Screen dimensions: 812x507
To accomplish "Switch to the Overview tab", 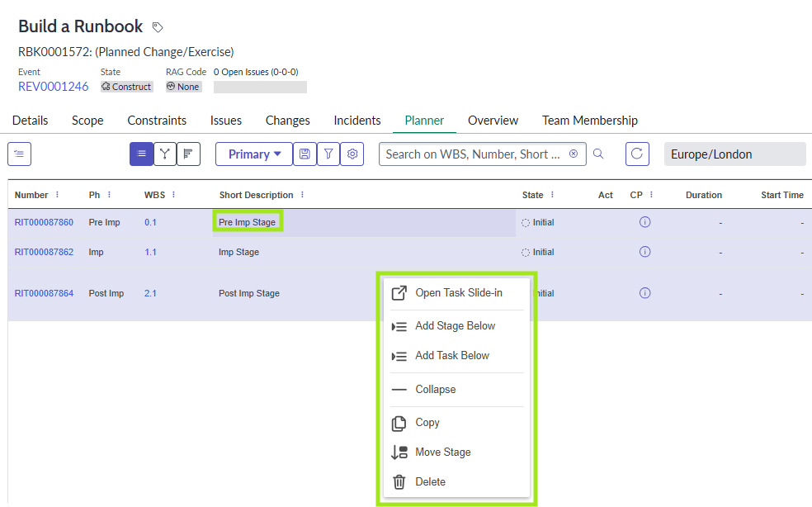I will tap(493, 121).
